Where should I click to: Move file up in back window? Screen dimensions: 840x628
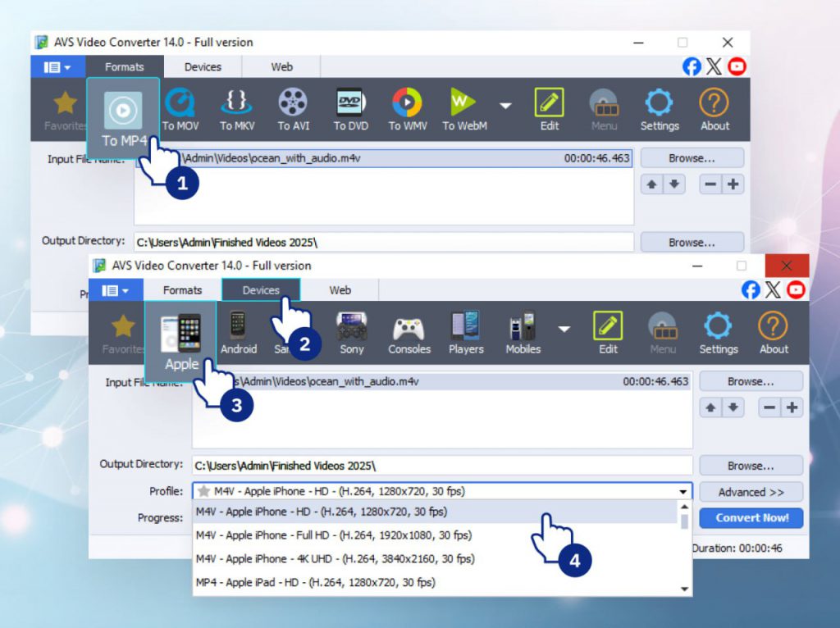[x=652, y=184]
